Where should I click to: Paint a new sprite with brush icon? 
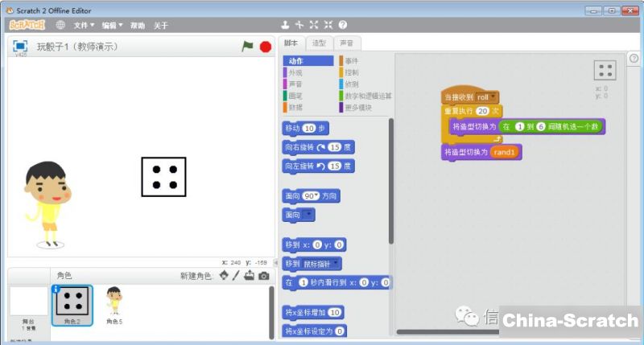point(236,276)
